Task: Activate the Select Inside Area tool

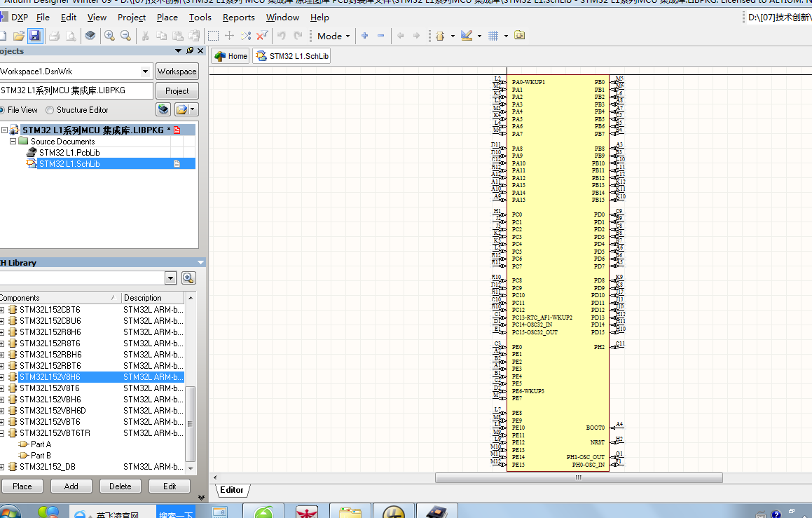Action: 213,36
